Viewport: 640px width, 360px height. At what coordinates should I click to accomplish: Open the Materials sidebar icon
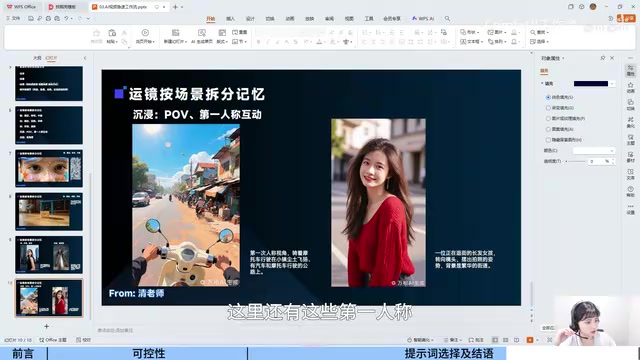point(631,157)
